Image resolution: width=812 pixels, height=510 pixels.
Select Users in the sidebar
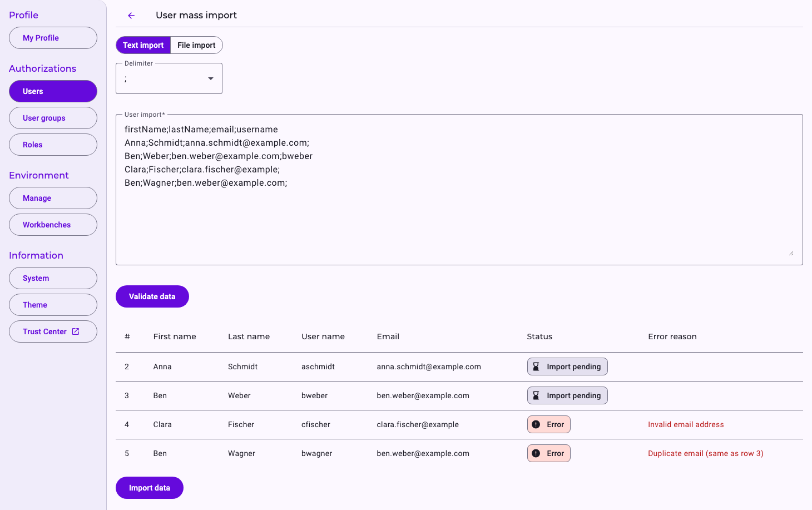pyautogui.click(x=53, y=91)
